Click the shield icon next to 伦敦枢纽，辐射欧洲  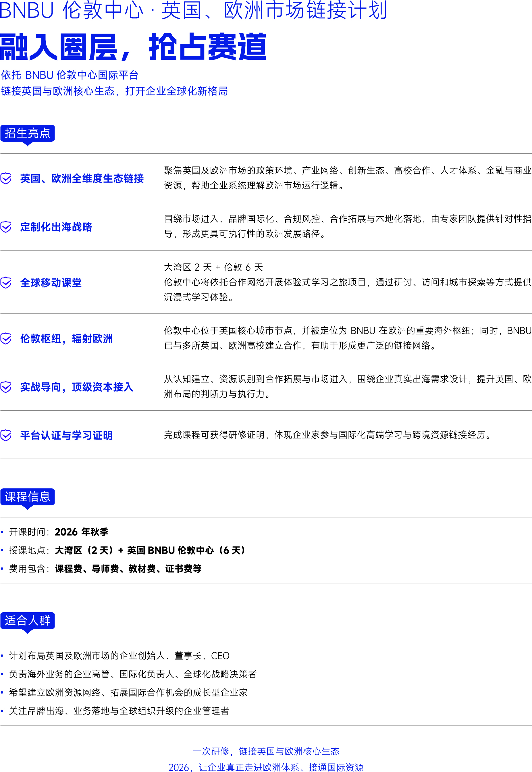pos(6,338)
